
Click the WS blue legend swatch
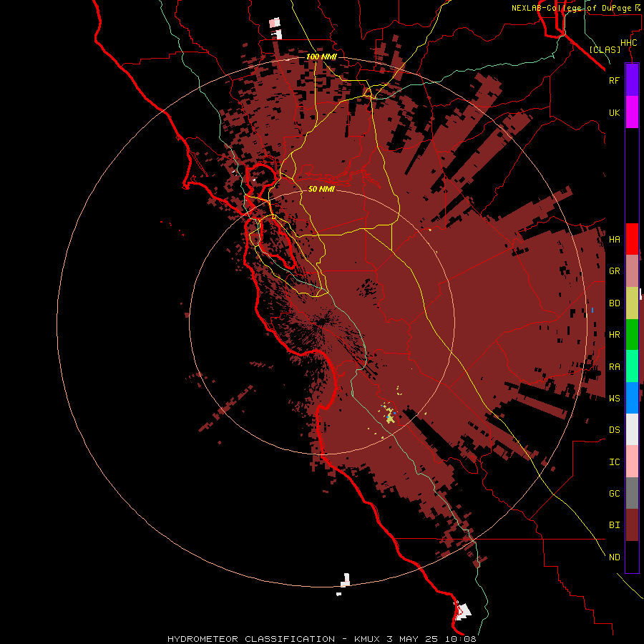click(x=632, y=398)
